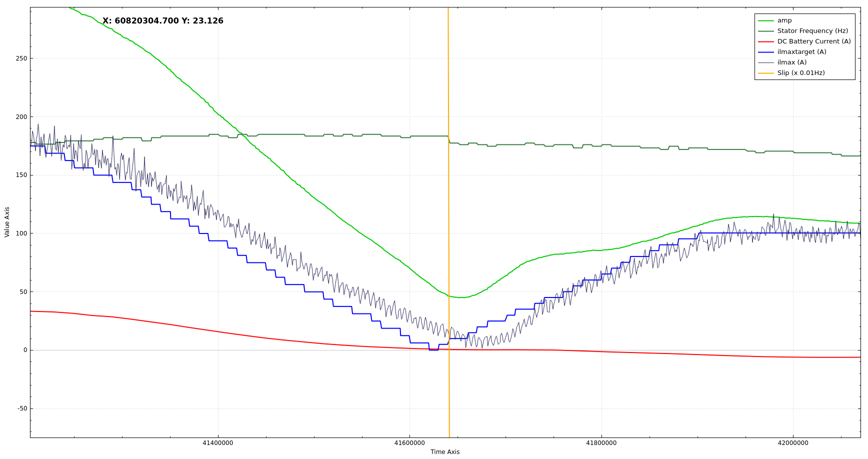This screenshot has width=868, height=459.
Task: Select the "Time Axis" title below the plot
Action: point(444,452)
